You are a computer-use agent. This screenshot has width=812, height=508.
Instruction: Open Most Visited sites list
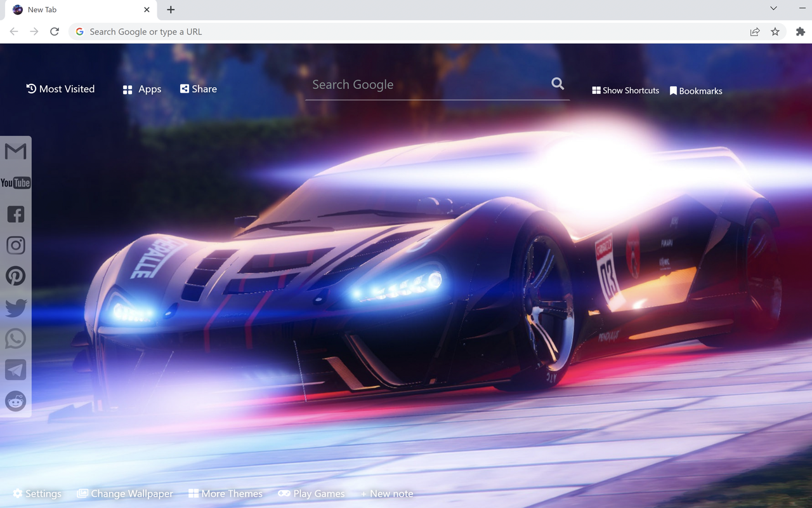tap(60, 89)
